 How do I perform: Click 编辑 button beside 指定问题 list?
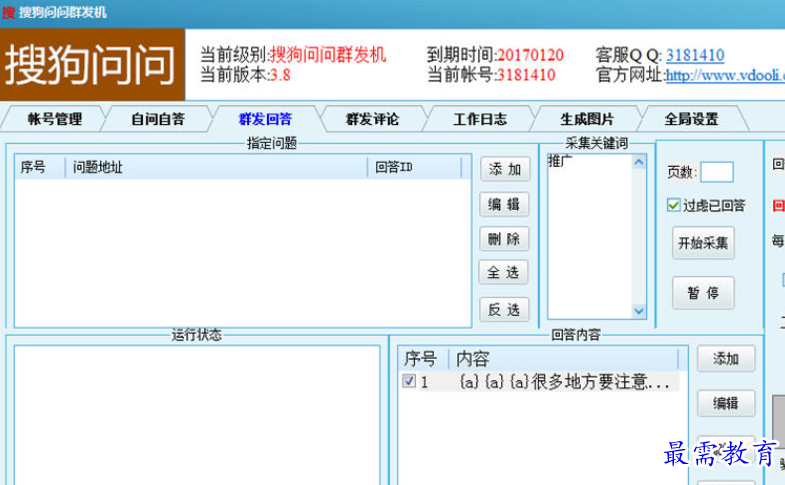tap(504, 205)
